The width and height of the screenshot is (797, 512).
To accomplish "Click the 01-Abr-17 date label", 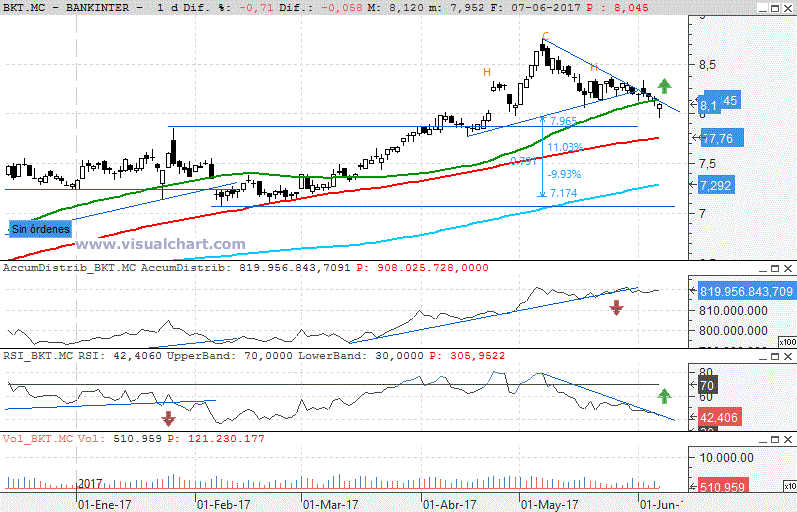I will pyautogui.click(x=450, y=504).
